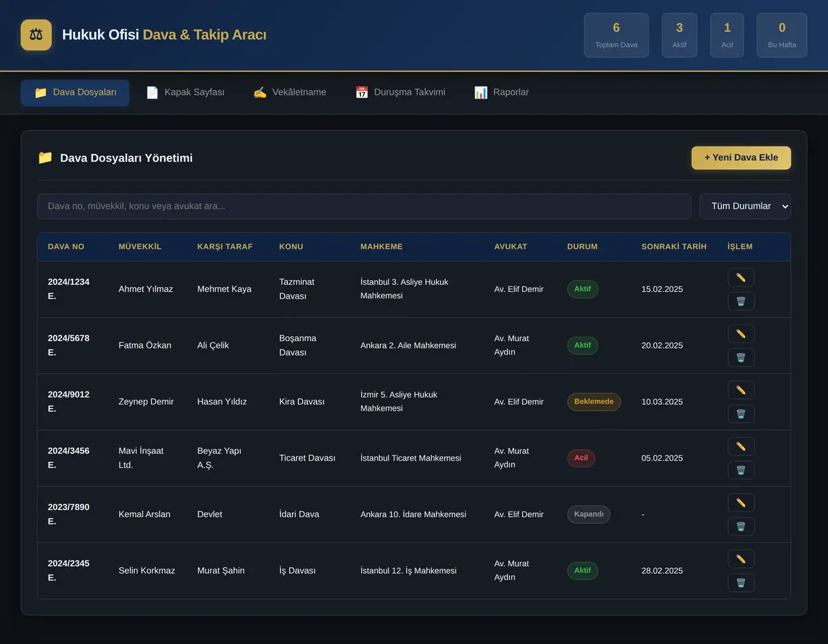Click the Boşanma Davası subject cell
This screenshot has height=644, width=828.
pyautogui.click(x=298, y=345)
